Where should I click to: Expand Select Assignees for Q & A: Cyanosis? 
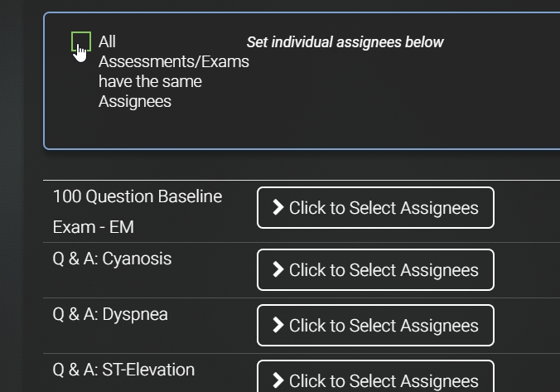tap(375, 270)
